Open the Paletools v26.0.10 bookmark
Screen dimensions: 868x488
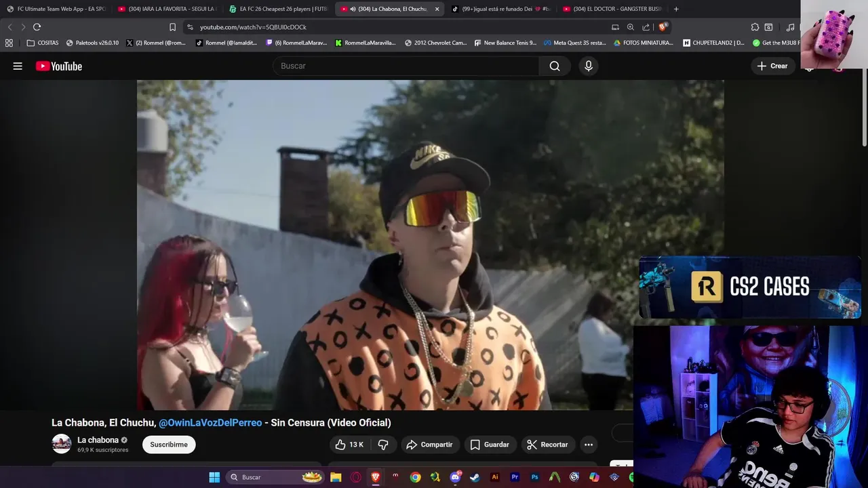[x=92, y=43]
